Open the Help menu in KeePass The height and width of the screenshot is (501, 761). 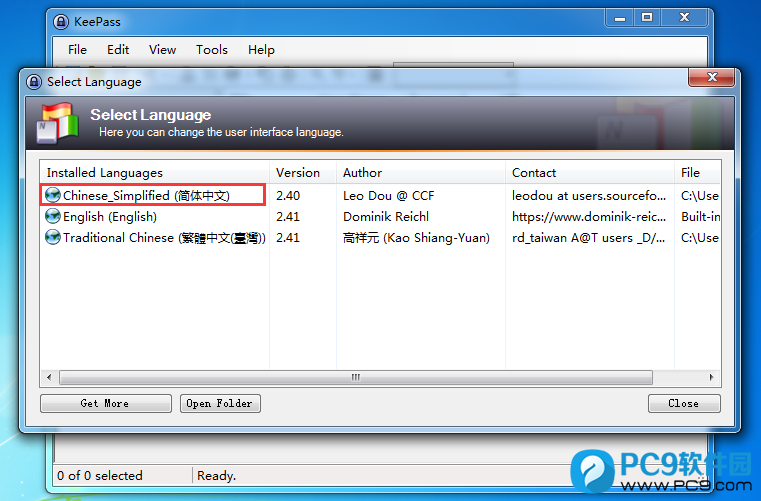coord(261,50)
